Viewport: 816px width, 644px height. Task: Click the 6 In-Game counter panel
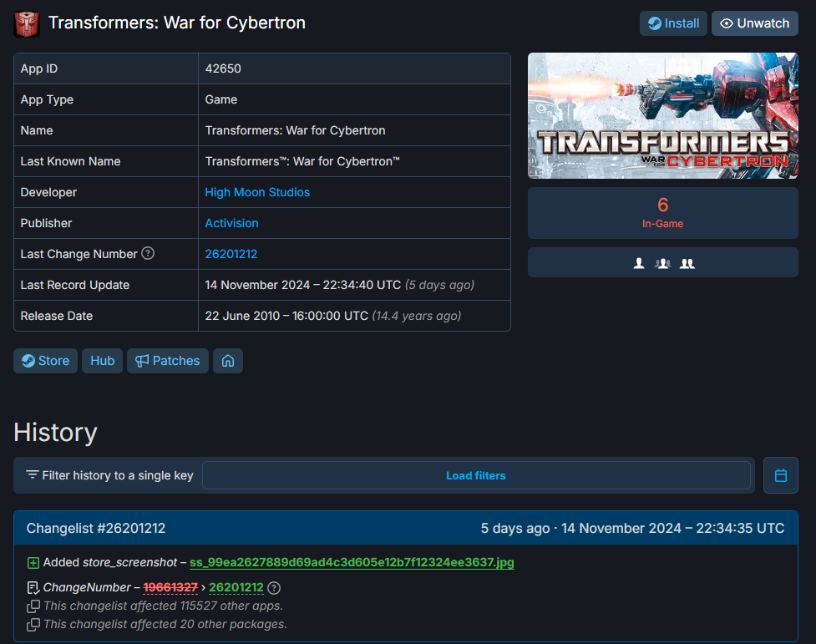[662, 213]
